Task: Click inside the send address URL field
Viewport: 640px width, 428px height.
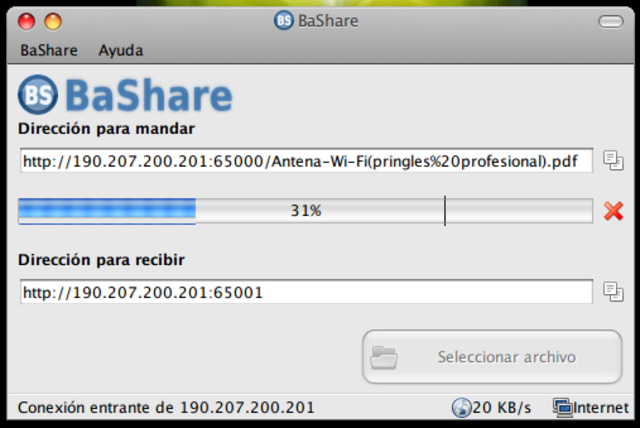Action: [306, 161]
